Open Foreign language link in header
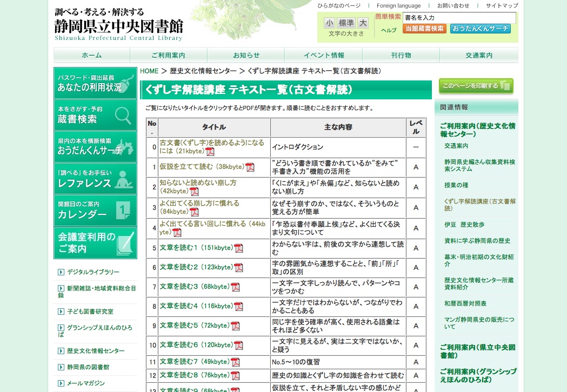This screenshot has width=567, height=392. (398, 5)
